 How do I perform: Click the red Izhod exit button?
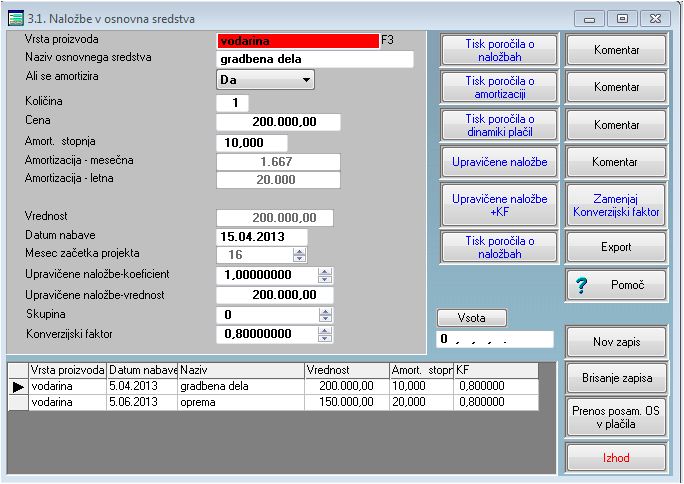[x=616, y=456]
